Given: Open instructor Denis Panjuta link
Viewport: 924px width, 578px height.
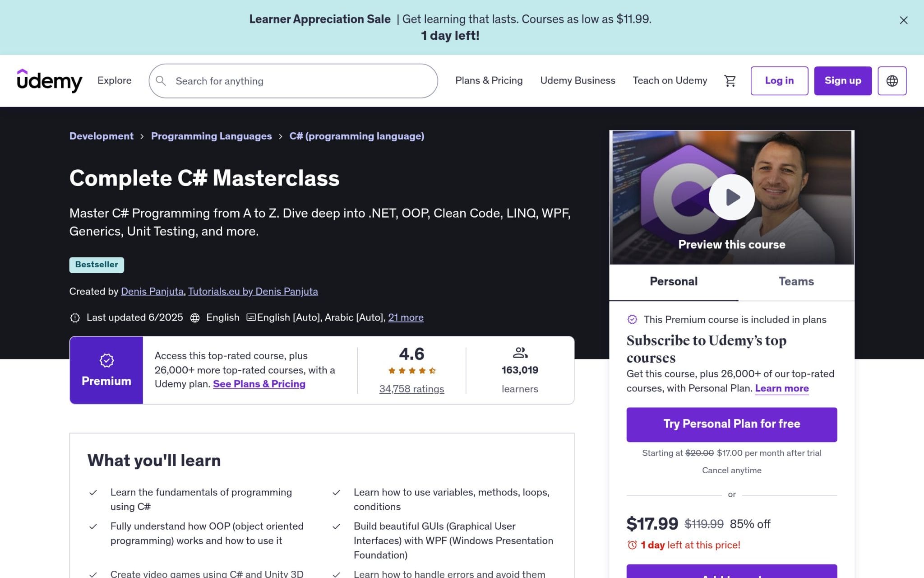Looking at the screenshot, I should pyautogui.click(x=152, y=292).
